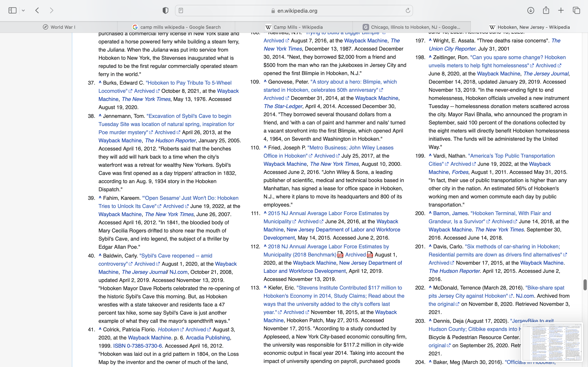588x367 pixels.
Task: Open the ISBN 0-7385-3730-6 link
Action: click(137, 346)
